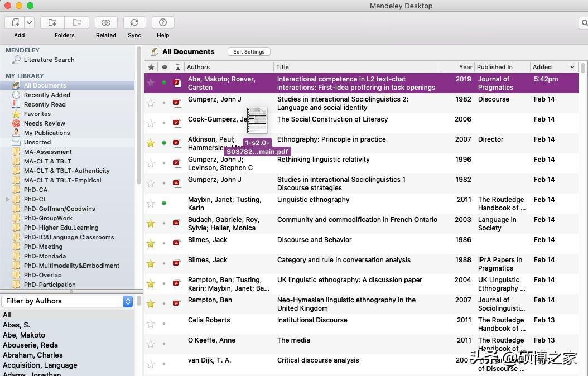Open PDF icon for Gumperz 1996 Rethinking linguistic relativity
This screenshot has width=588, height=376.
[177, 163]
